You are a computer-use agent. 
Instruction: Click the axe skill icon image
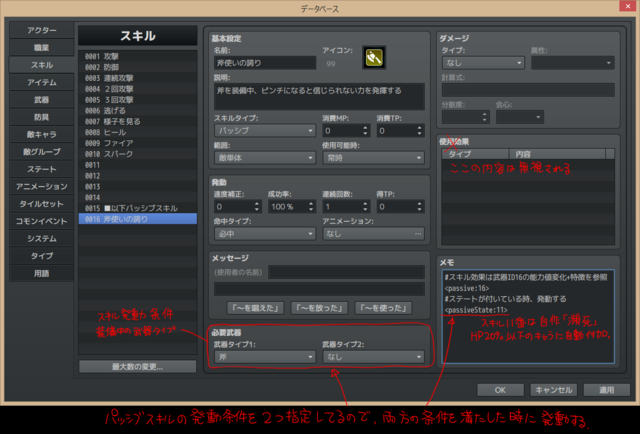coord(374,58)
